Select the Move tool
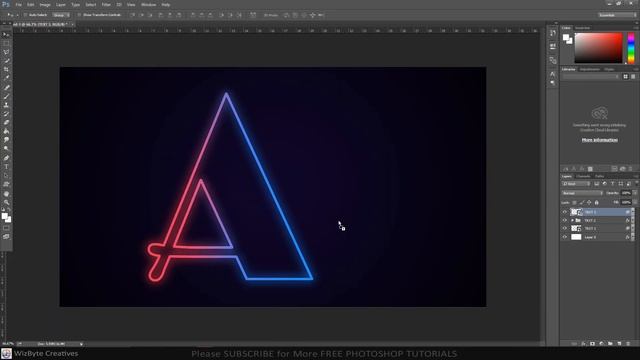The width and height of the screenshot is (640, 360). click(6, 35)
